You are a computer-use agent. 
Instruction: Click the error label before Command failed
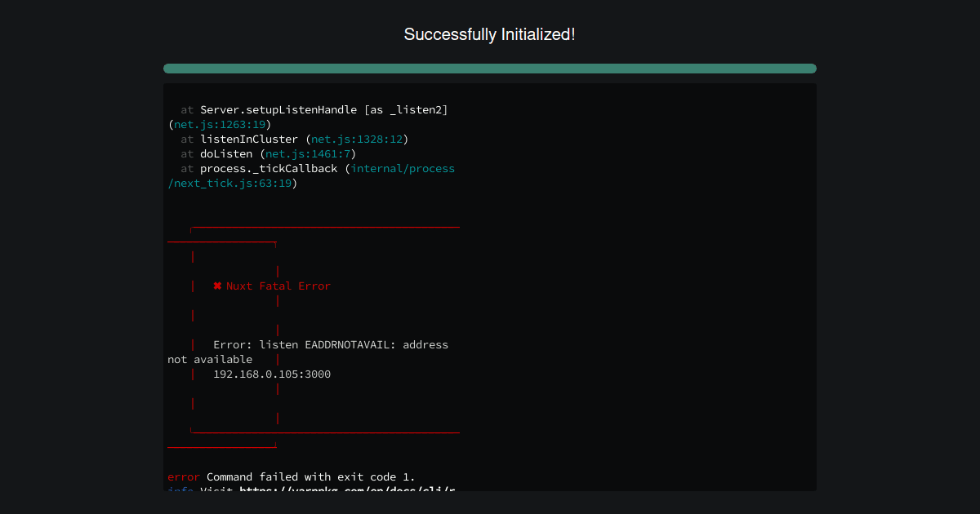pyautogui.click(x=180, y=476)
